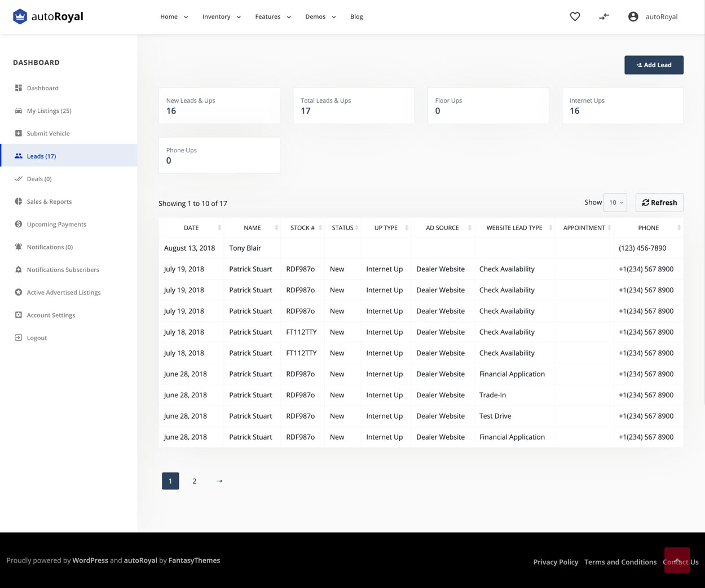Viewport: 705px width, 588px height.
Task: Click the Notifications Subscribers bell icon
Action: 19,269
